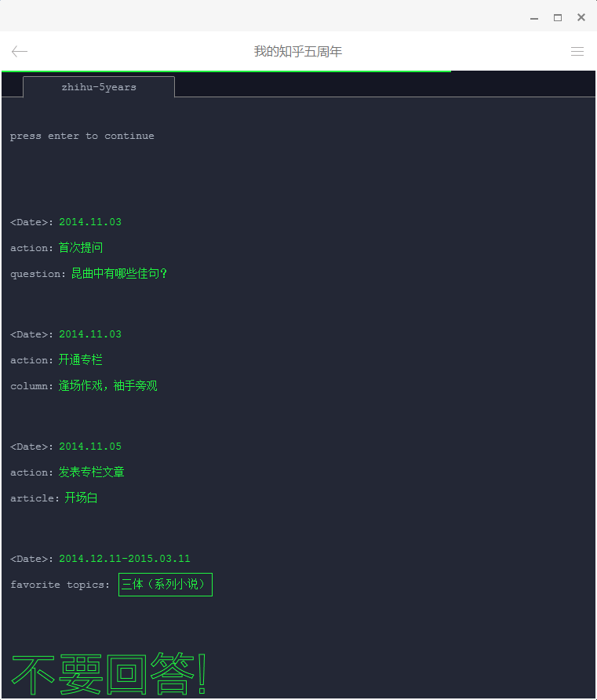Click the text "press enter to continue"
The width and height of the screenshot is (597, 700).
click(x=82, y=136)
